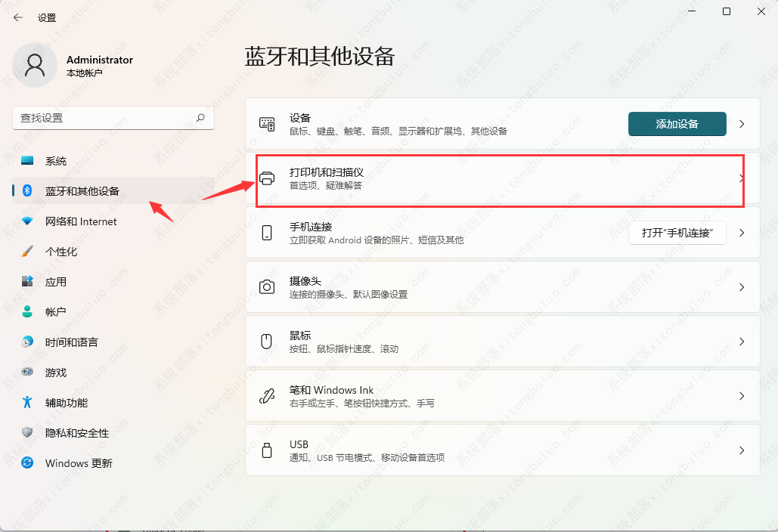The image size is (778, 532).
Task: Open 网络和 Internet in sidebar
Action: coord(81,221)
